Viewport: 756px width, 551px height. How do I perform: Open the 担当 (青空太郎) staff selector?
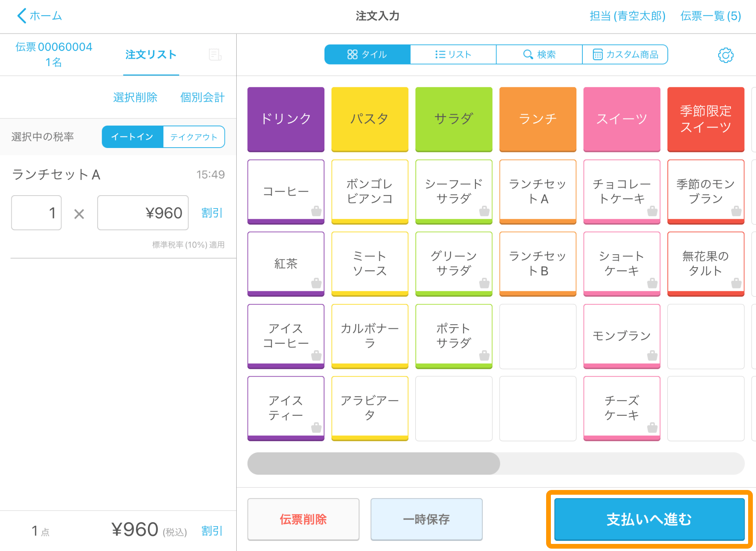click(627, 16)
